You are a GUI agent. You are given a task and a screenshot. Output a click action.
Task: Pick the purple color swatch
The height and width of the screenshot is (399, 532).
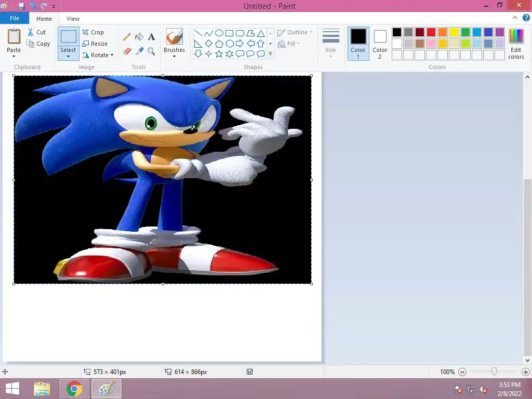(499, 32)
